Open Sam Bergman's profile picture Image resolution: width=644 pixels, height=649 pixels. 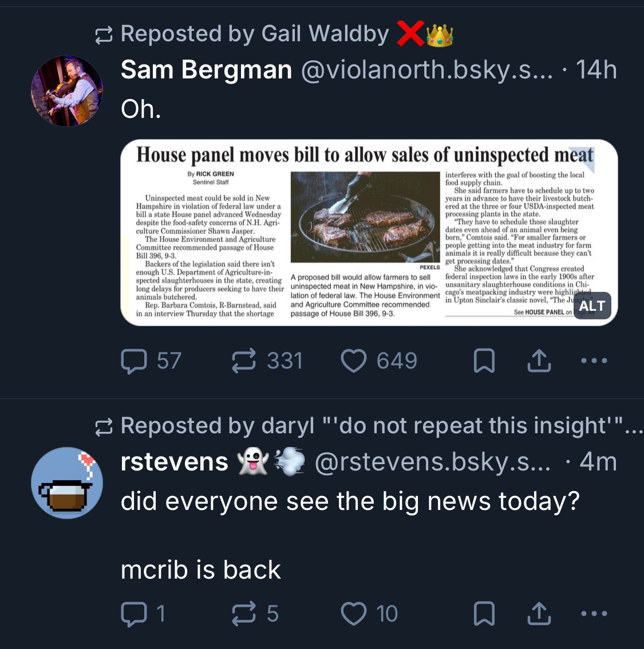pos(67,90)
